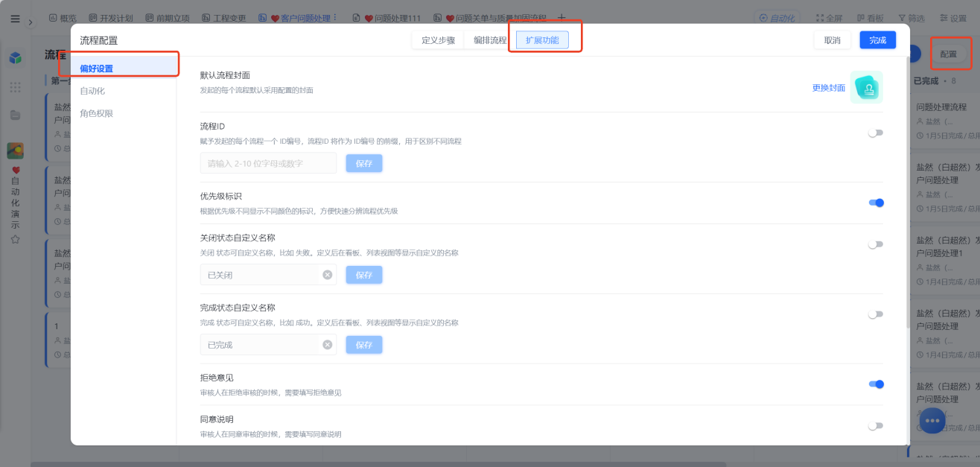Open the 看板 view switcher
The height and width of the screenshot is (467, 980).
point(870,18)
